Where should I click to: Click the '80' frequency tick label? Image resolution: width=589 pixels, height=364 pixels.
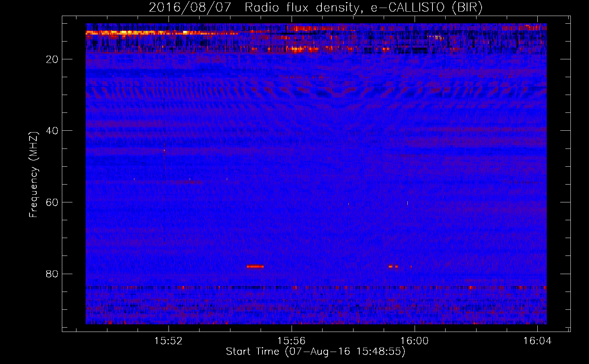(52, 274)
